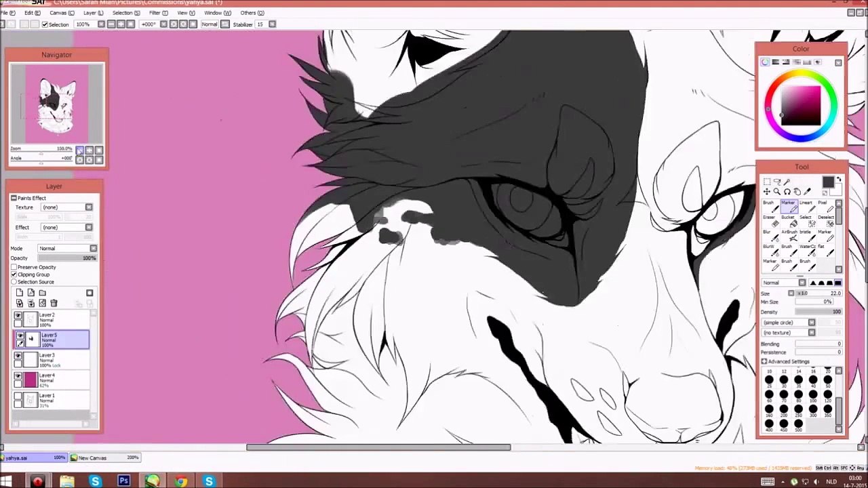
Task: Hide Layer4 using its eye icon
Action: point(18,376)
